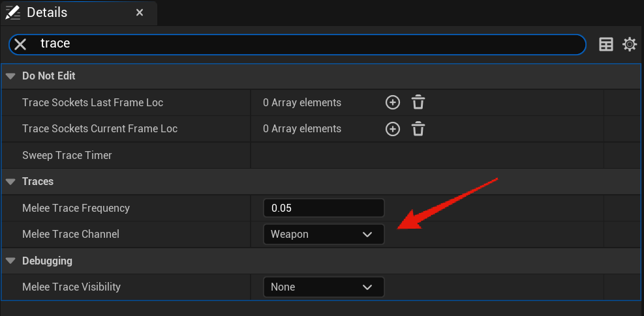Open the Melee Trace Visibility dropdown

324,287
